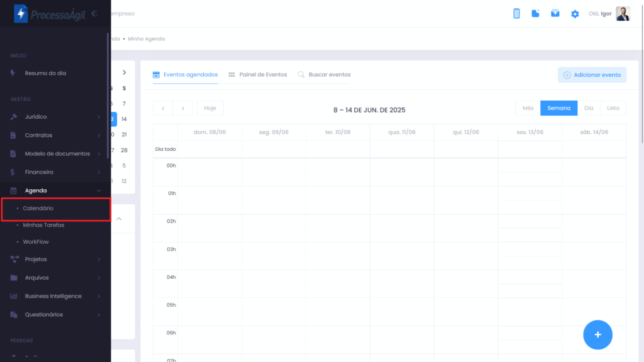Image resolution: width=644 pixels, height=362 pixels.
Task: Switch calendar to Lista view
Action: (613, 108)
